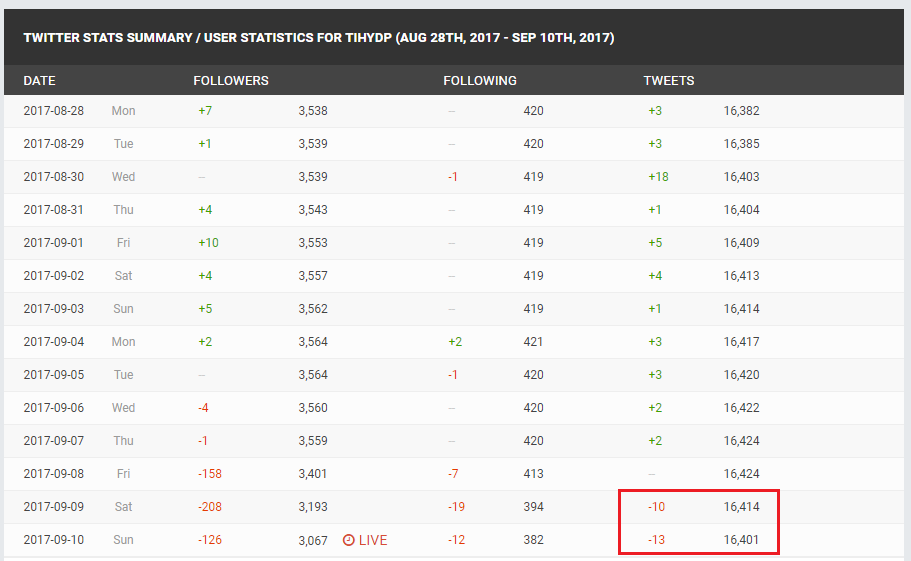Click tweets count 16,417

point(741,342)
